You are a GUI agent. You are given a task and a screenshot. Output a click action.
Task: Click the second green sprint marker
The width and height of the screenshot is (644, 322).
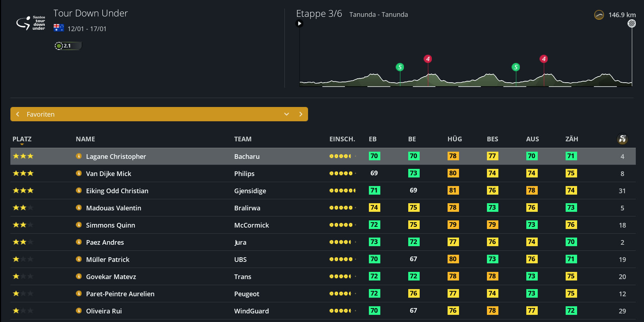[516, 67]
